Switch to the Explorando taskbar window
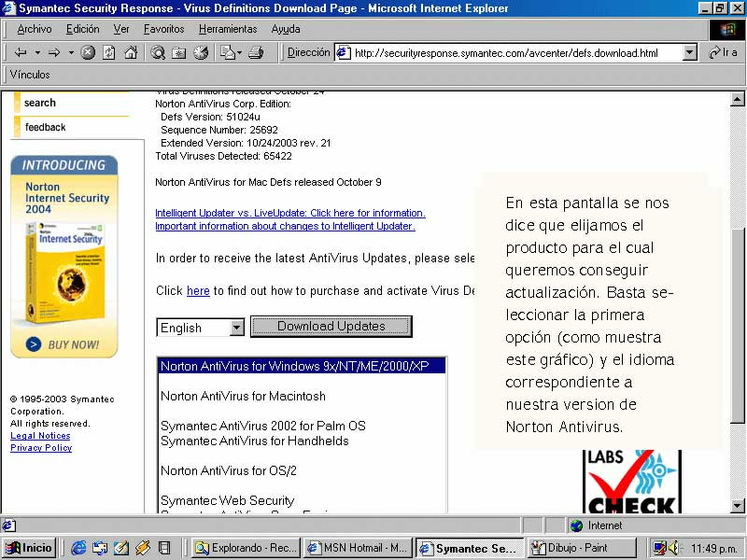This screenshot has height=560, width=747. click(x=247, y=548)
